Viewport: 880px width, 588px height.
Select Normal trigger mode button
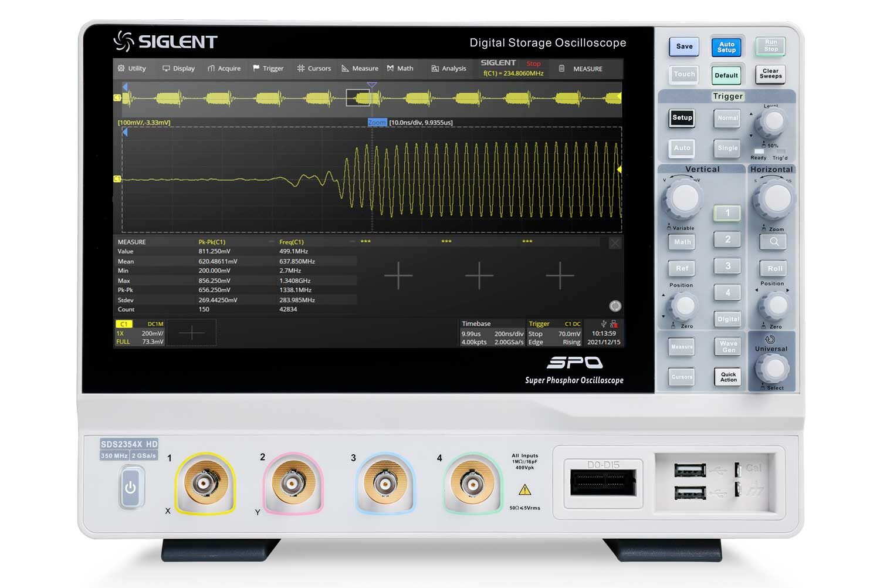[x=727, y=119]
